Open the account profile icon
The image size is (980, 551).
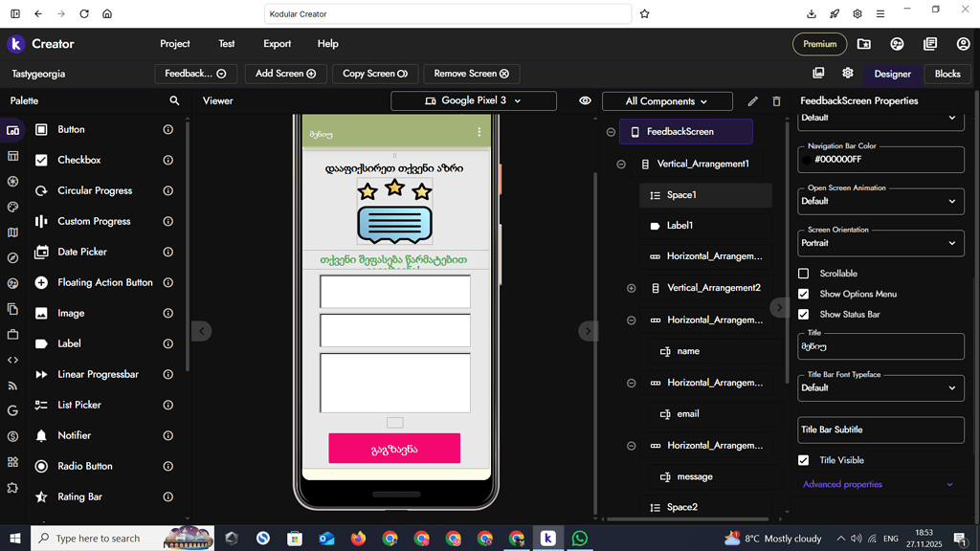963,44
